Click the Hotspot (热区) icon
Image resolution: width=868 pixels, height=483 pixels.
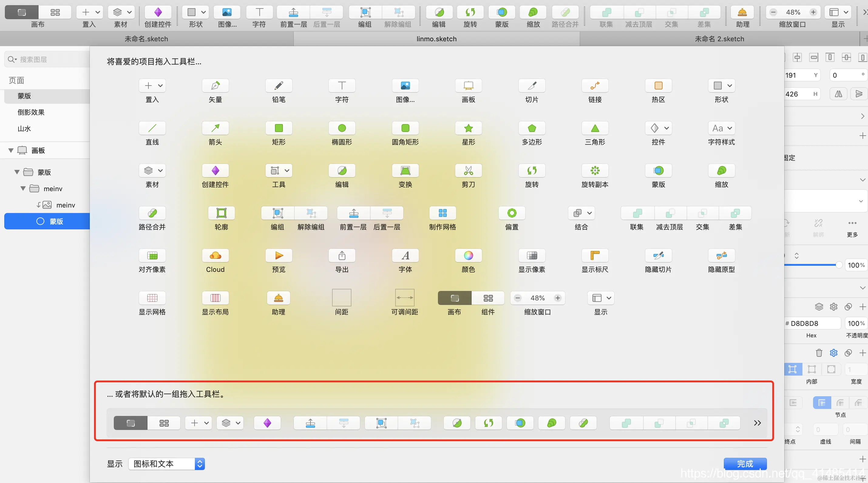(658, 86)
